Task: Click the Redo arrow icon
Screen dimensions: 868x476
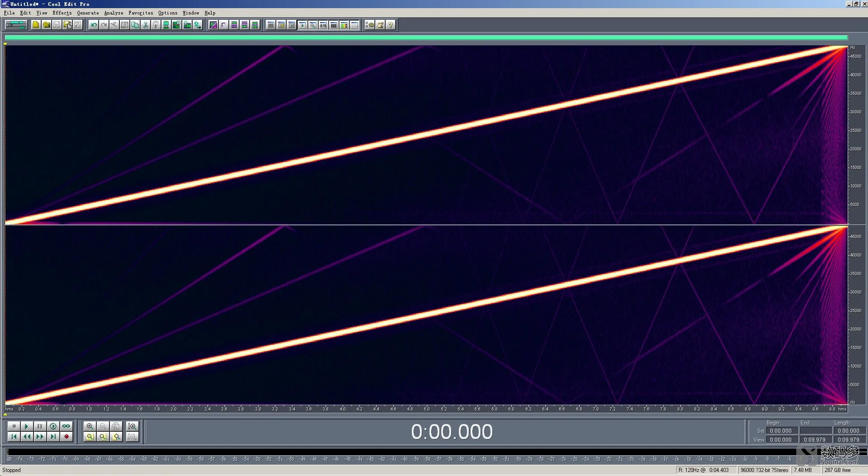Action: (x=104, y=25)
